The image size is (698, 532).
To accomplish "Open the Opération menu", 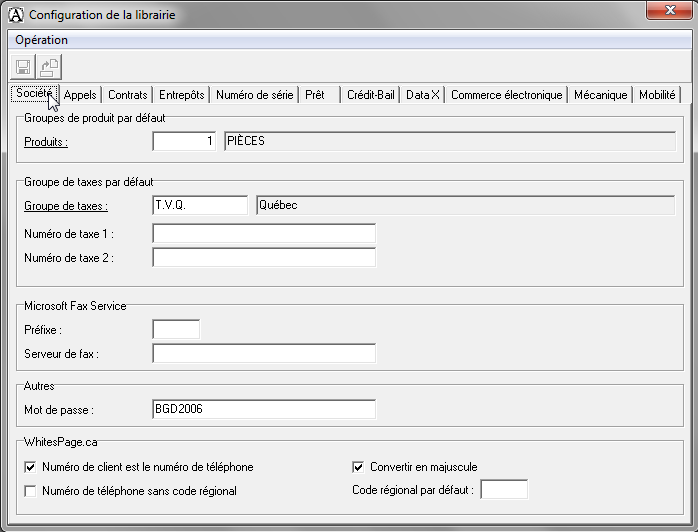I will [42, 40].
